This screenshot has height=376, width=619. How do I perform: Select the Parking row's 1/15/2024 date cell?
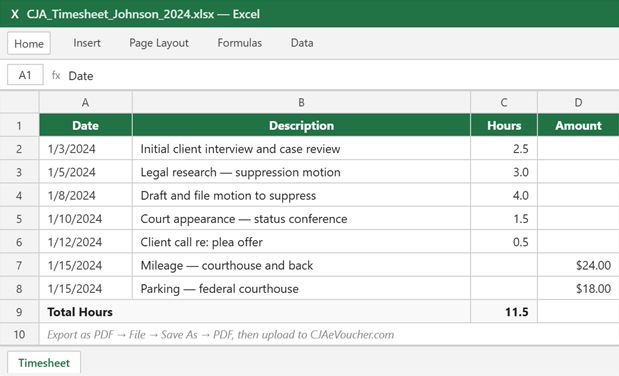[86, 288]
